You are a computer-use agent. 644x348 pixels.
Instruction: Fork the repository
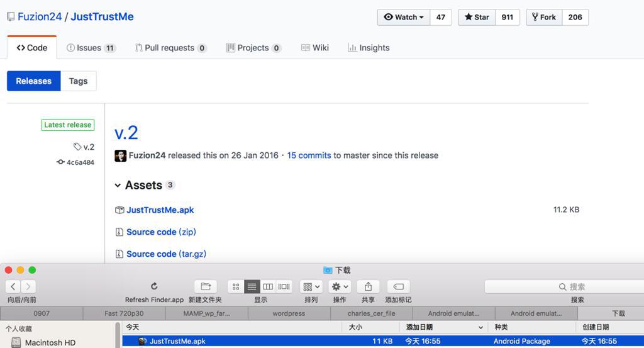coord(544,17)
